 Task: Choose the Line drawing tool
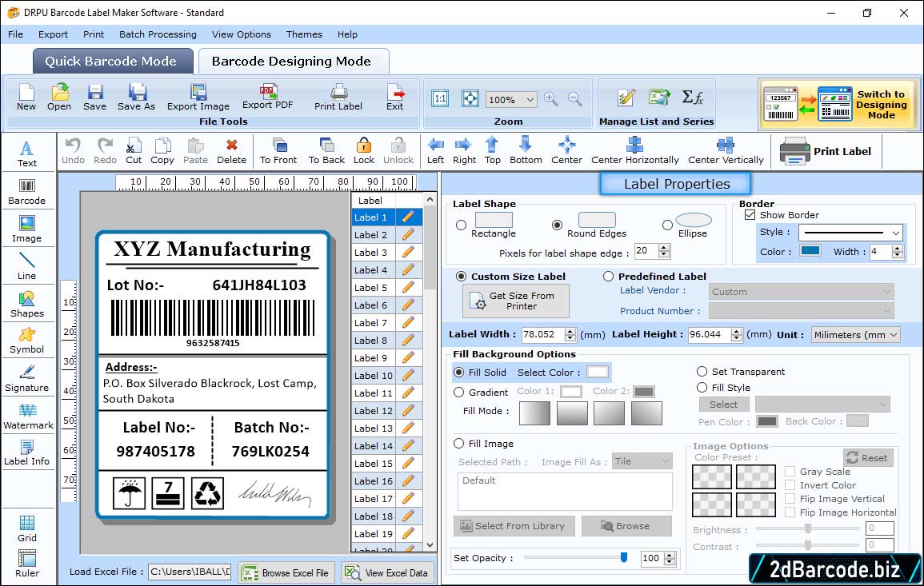click(x=26, y=266)
